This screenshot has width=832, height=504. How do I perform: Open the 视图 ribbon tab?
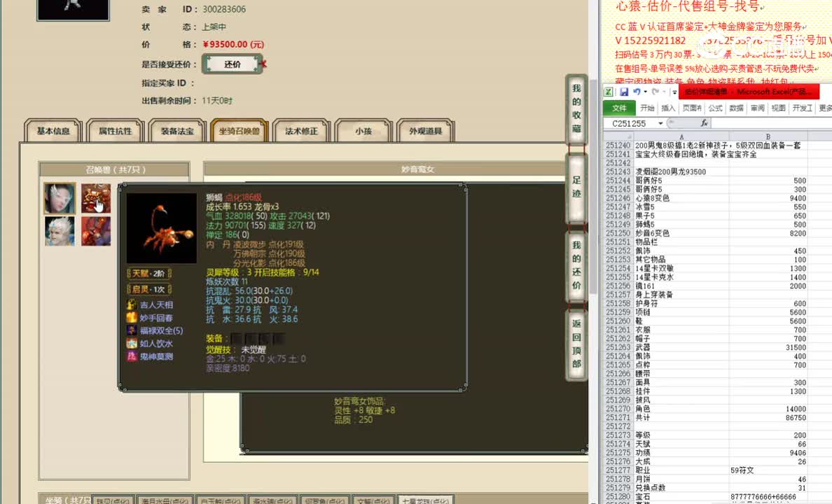pos(778,108)
